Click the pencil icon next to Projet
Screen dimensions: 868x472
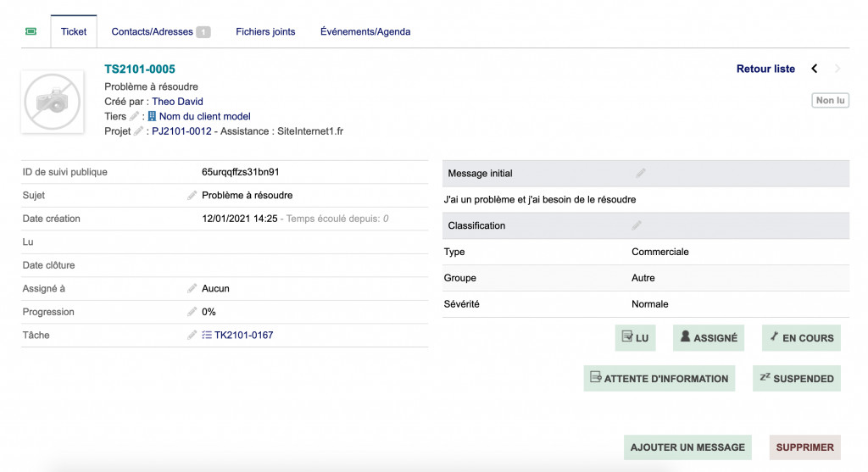coord(139,131)
